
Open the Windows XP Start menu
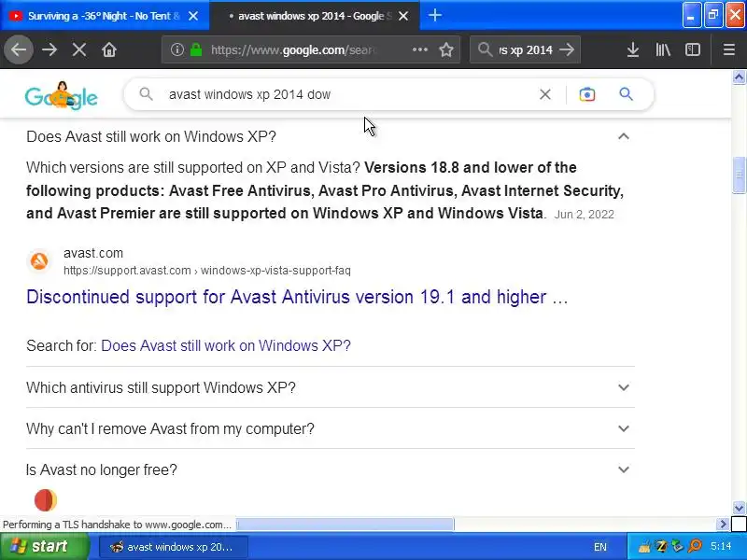click(x=44, y=546)
